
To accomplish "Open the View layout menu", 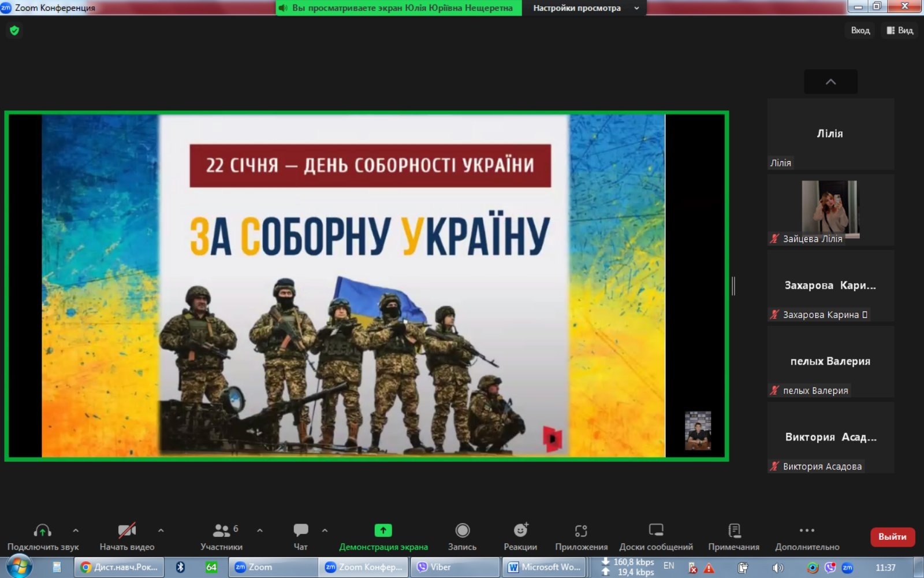I will pyautogui.click(x=900, y=31).
